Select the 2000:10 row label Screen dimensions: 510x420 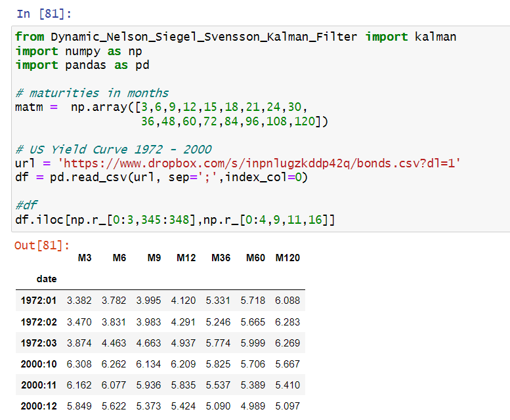[39, 364]
